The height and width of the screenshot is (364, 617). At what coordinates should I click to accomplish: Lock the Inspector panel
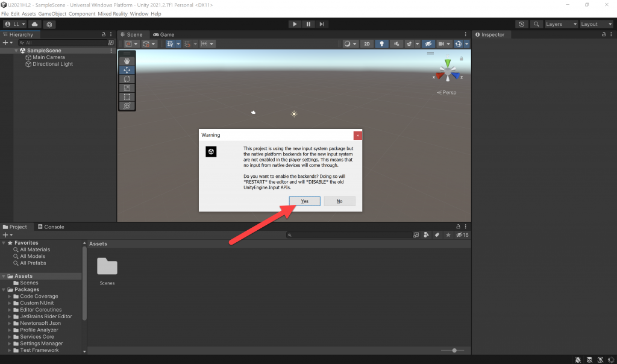pos(604,34)
